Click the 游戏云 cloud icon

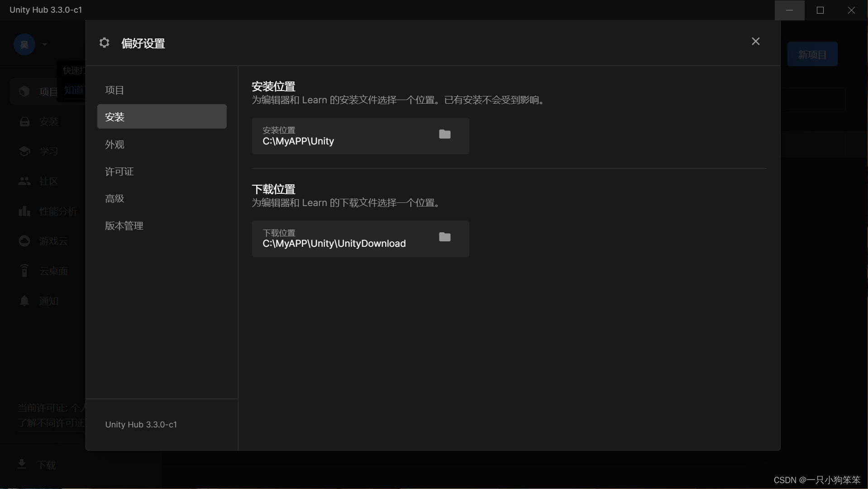(x=24, y=241)
